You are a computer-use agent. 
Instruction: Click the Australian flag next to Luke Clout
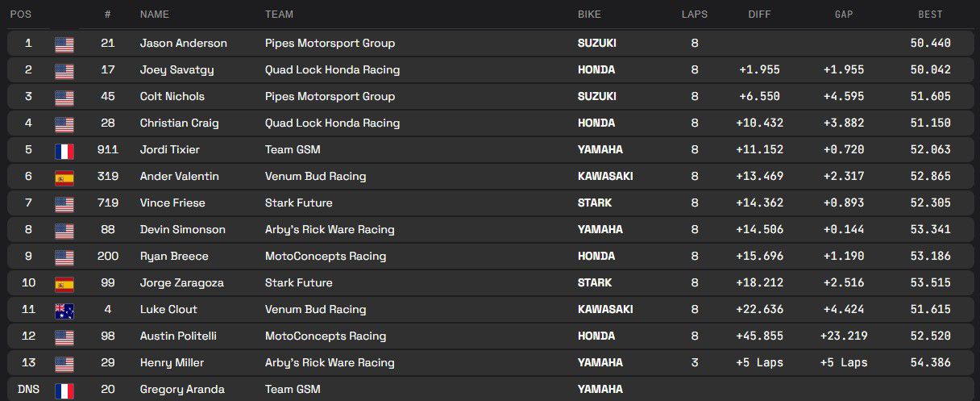point(64,310)
